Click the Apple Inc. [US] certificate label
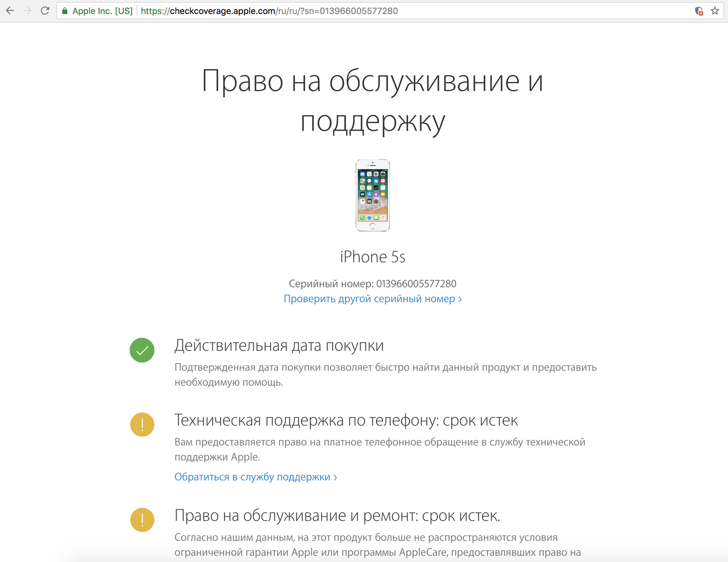 [x=102, y=11]
